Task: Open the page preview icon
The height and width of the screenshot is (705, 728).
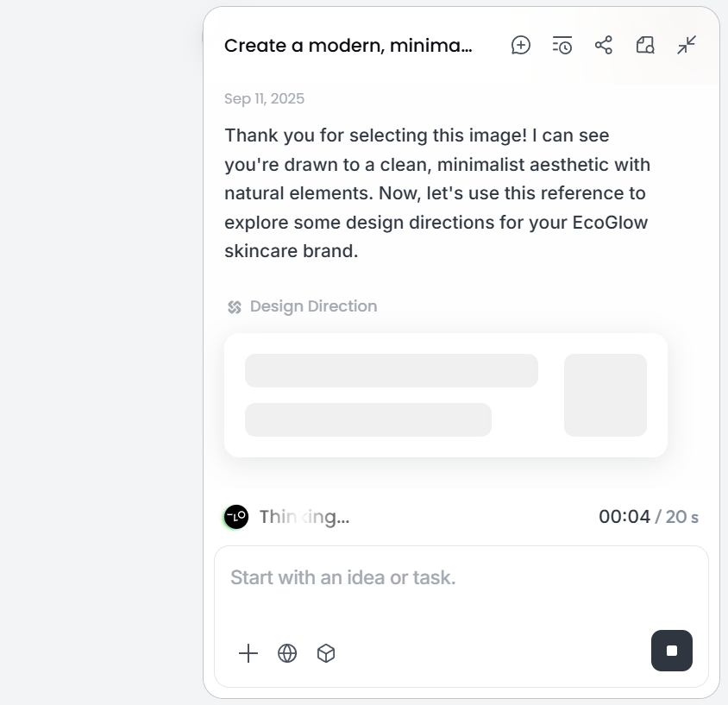Action: click(644, 45)
